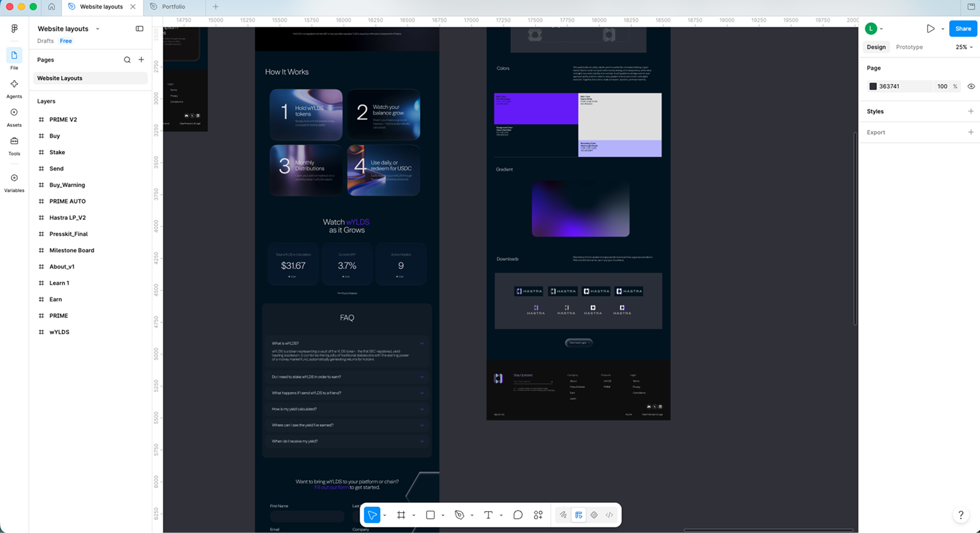980x533 pixels.
Task: Open the Move tool options chevron
Action: pos(385,516)
